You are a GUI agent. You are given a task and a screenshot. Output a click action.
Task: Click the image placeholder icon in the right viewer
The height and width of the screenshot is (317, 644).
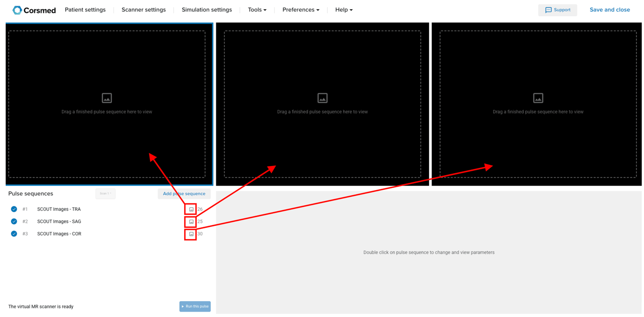click(538, 98)
